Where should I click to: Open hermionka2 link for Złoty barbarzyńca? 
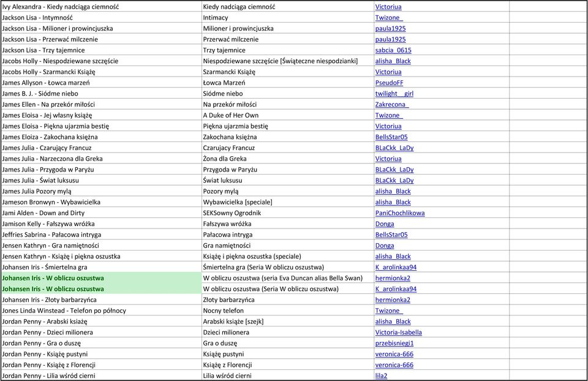(x=393, y=300)
